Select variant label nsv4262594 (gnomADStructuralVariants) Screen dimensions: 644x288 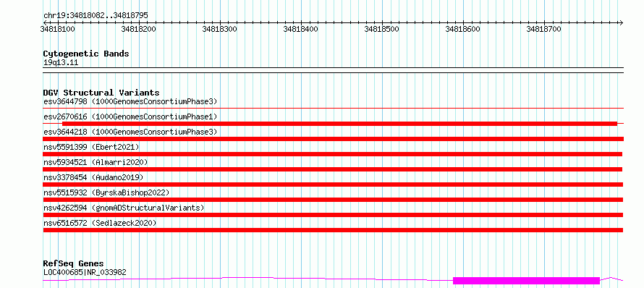tap(124, 208)
